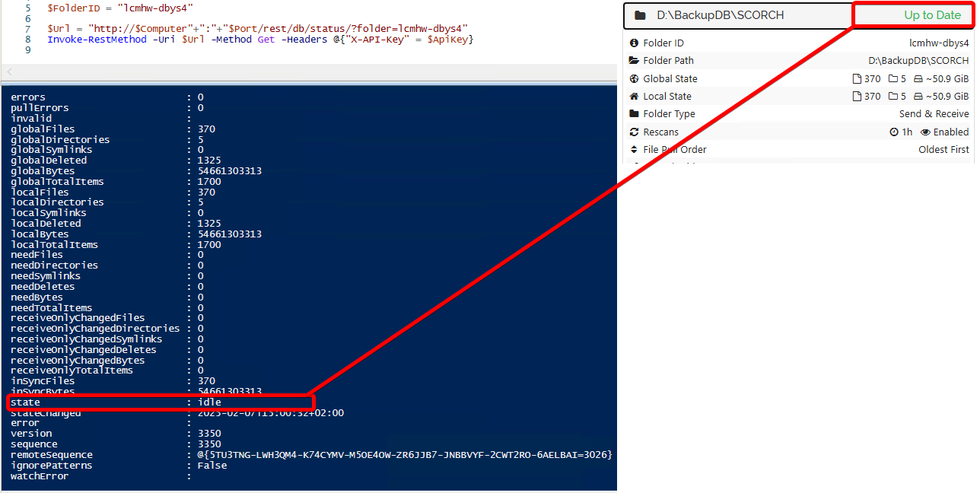Click the Local State home icon
Image resolution: width=980 pixels, height=493 pixels.
(634, 97)
